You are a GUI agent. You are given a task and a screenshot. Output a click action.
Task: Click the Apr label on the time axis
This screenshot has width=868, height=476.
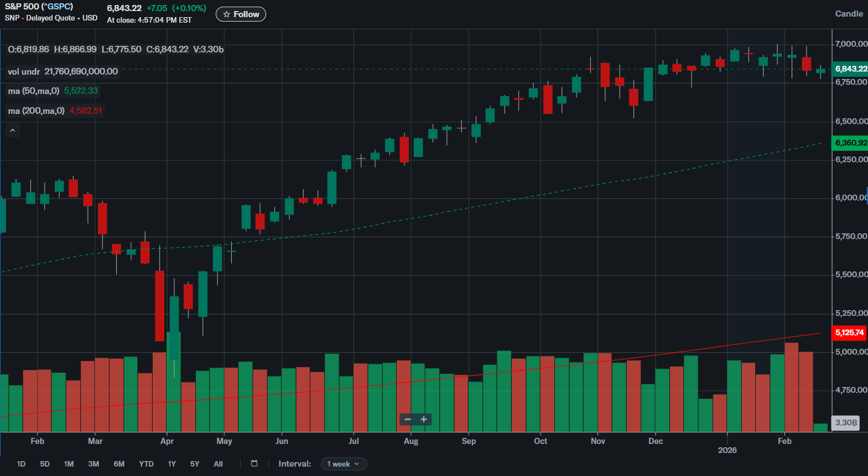167,441
